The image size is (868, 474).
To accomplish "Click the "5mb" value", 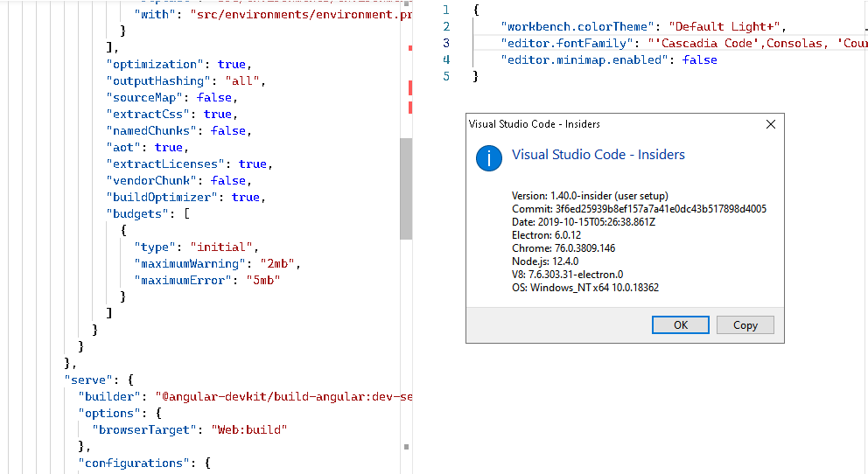I will (263, 280).
